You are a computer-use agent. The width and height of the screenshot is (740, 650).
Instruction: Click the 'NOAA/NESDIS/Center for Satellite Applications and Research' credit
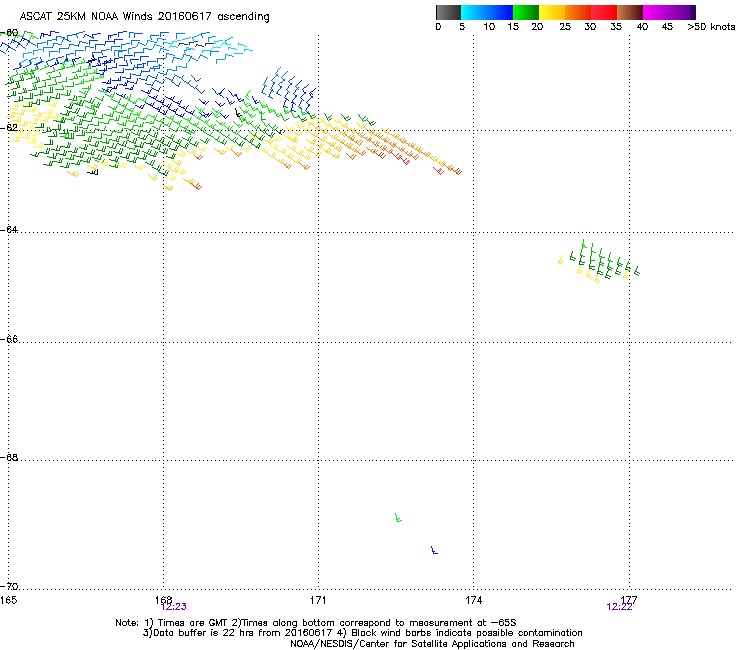point(432,644)
